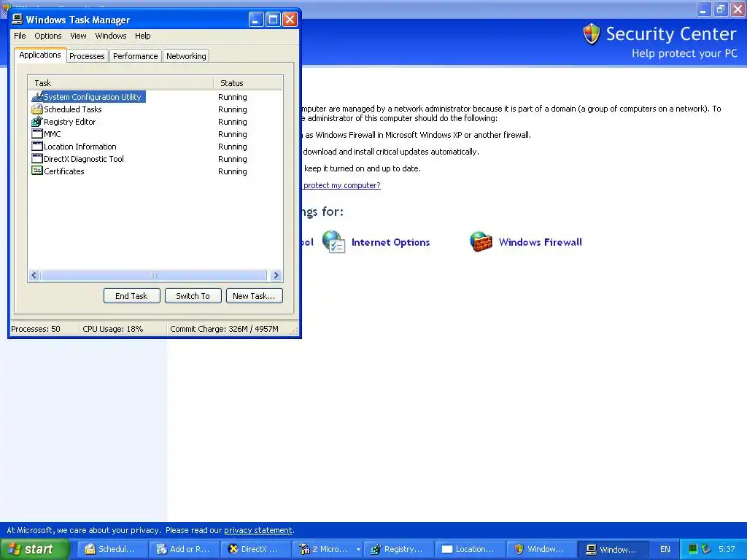Open the privacy statement link
Screen dimensions: 747x560
[x=258, y=530]
